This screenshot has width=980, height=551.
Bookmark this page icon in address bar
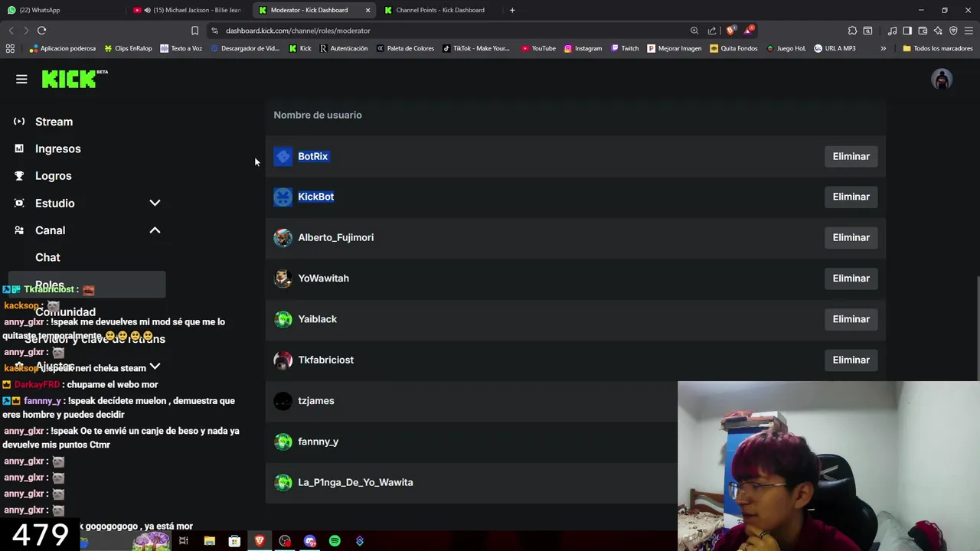point(194,31)
